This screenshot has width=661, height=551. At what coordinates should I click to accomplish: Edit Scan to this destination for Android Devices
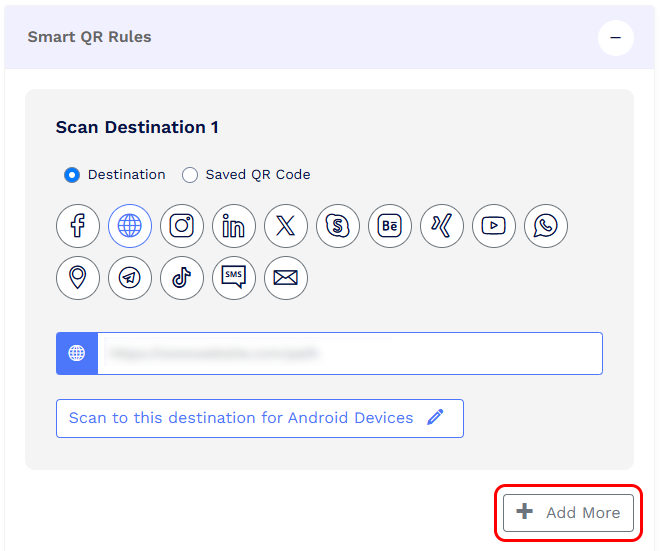pos(260,418)
